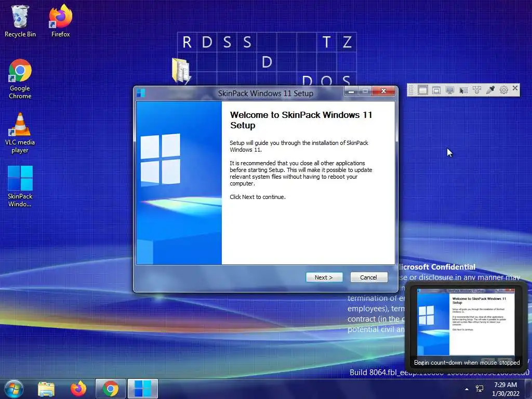532x399 pixels.
Task: Select SkinPack Windows installer desktop icon
Action: tap(20, 187)
